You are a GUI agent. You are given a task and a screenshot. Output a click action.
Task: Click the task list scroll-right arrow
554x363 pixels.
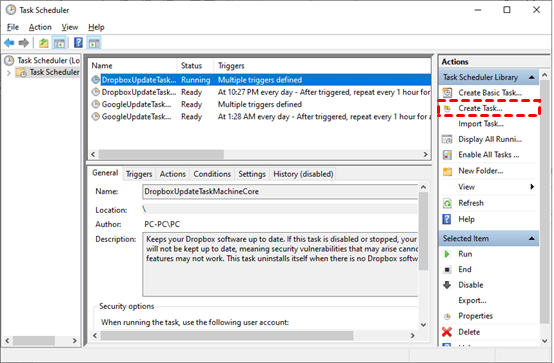(425, 154)
